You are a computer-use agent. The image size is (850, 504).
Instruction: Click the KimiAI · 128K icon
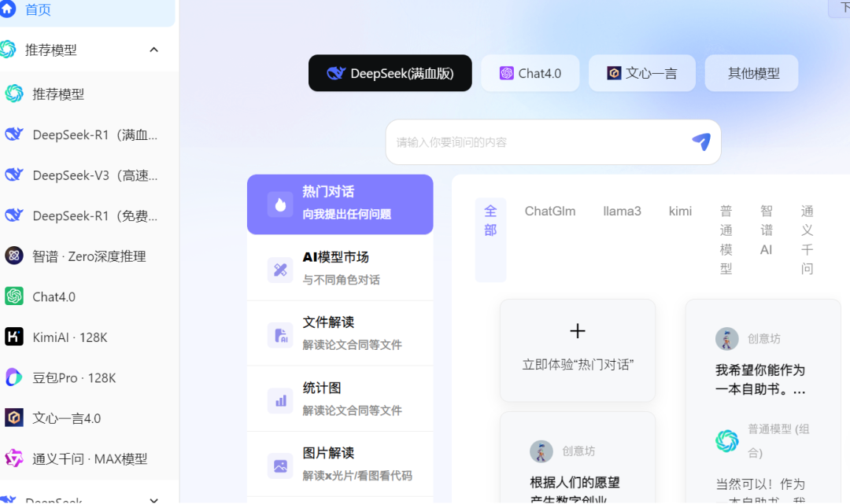(x=14, y=337)
